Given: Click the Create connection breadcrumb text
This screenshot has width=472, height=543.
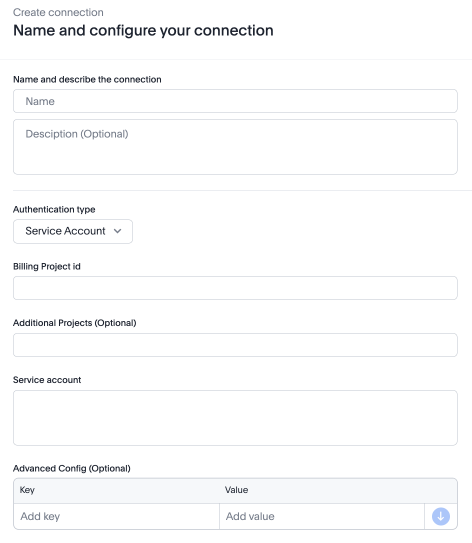Looking at the screenshot, I should 58,12.
